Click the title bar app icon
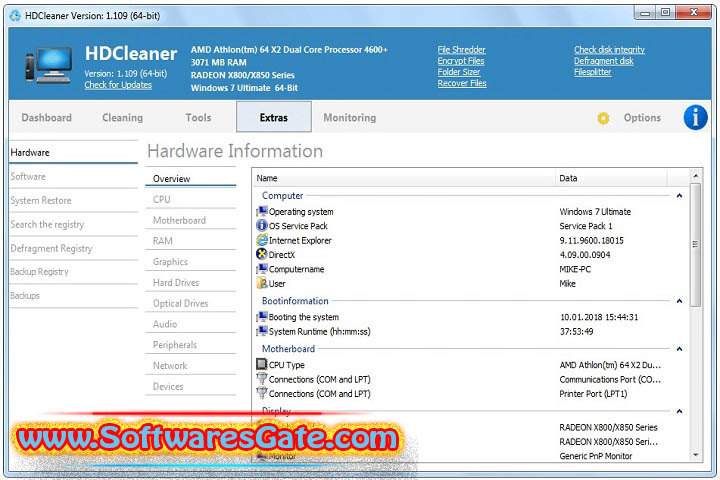Viewport: 720px width, 480px height. 15,16
